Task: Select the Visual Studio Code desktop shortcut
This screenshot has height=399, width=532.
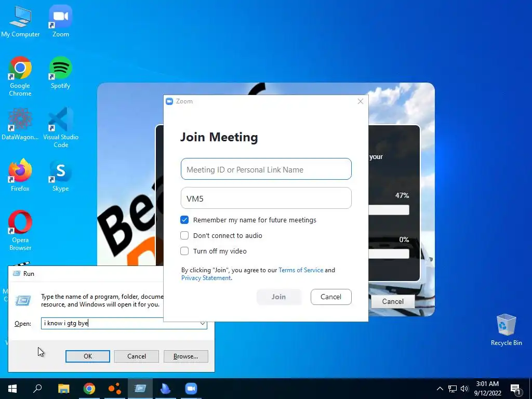Action: [x=61, y=128]
